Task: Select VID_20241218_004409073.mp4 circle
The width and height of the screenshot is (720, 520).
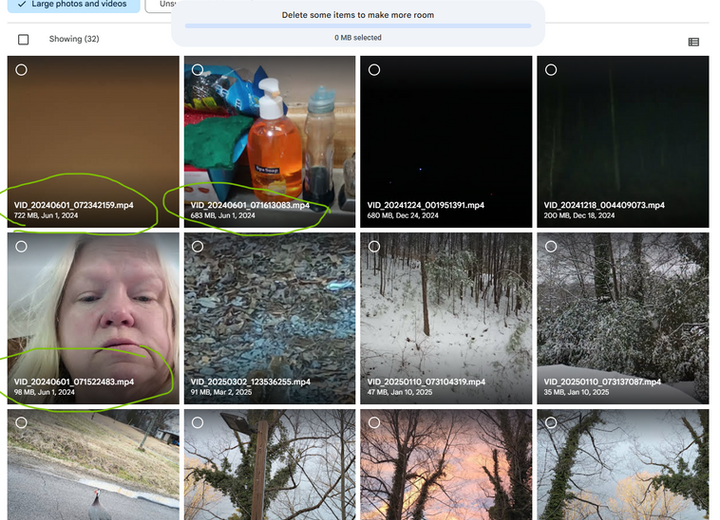Action: point(551,70)
